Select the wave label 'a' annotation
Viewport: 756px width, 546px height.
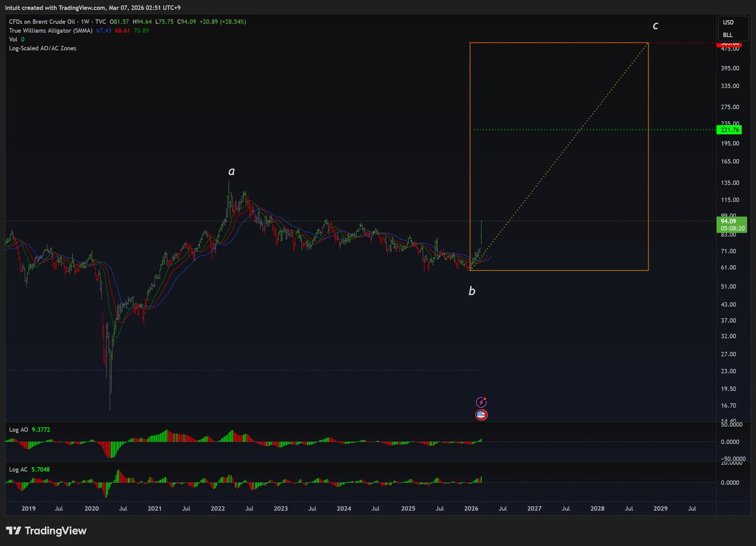click(x=231, y=171)
